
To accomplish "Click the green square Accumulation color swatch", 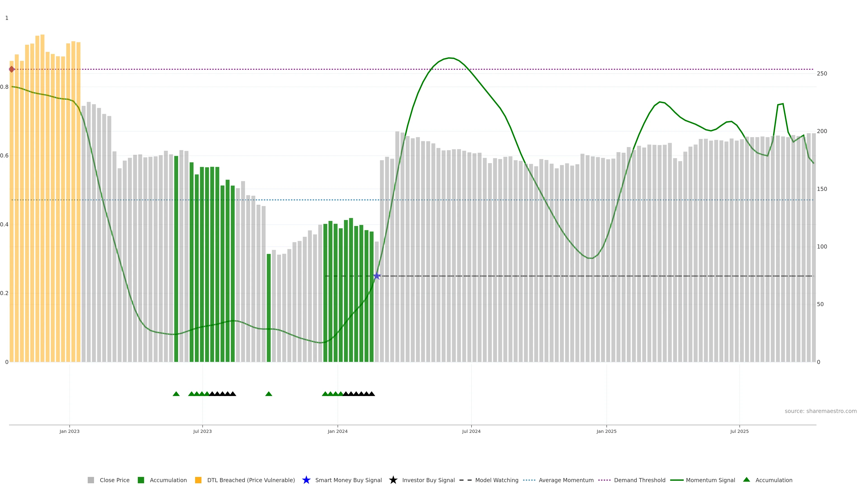I will tap(141, 480).
